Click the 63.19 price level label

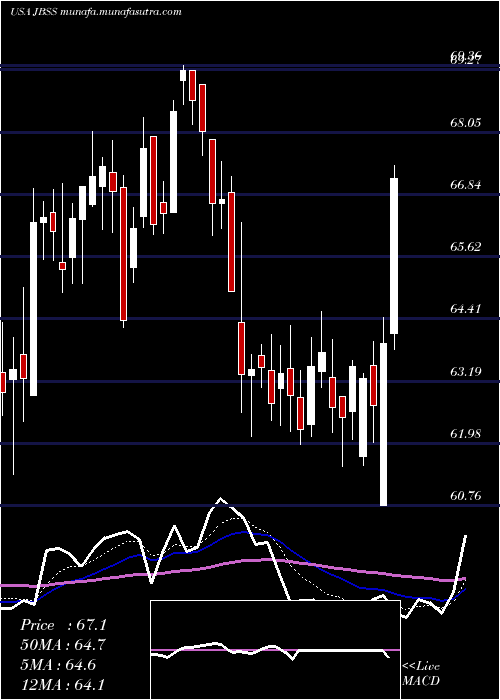466,371
